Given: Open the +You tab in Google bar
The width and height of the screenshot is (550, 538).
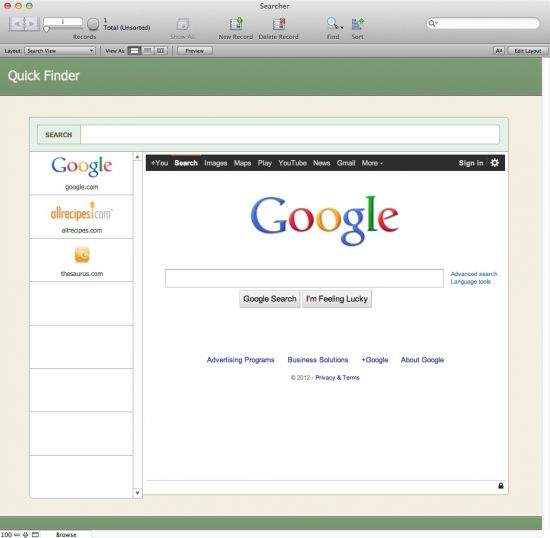Looking at the screenshot, I should pos(160,163).
